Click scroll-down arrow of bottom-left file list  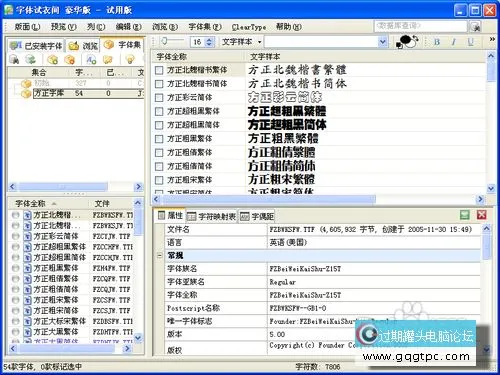[138, 338]
